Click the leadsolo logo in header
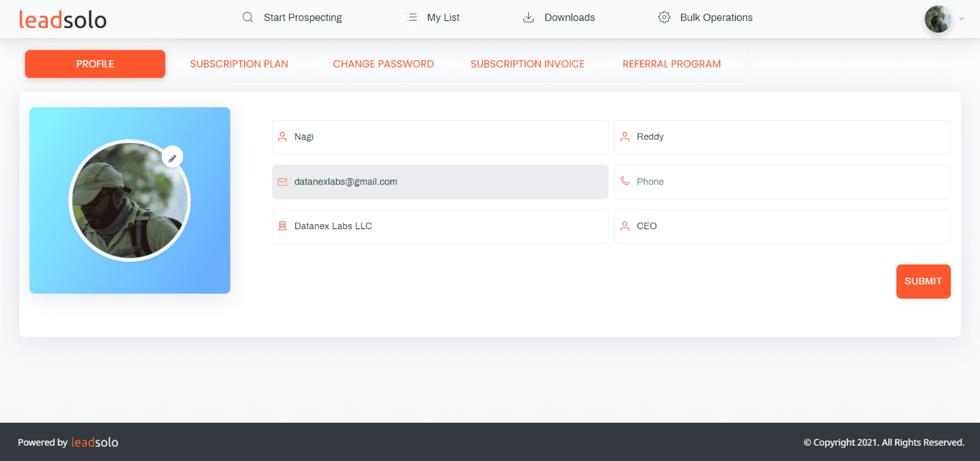This screenshot has width=980, height=461. 63,19
